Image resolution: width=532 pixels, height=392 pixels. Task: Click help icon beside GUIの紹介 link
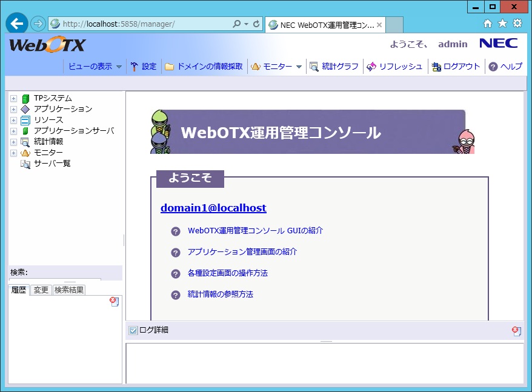[175, 231]
